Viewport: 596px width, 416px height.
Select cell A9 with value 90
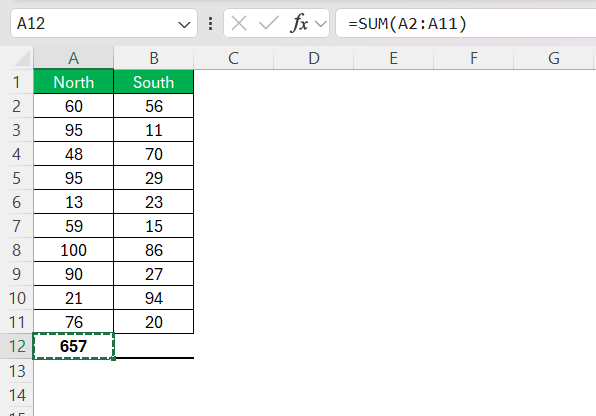pyautogui.click(x=73, y=274)
